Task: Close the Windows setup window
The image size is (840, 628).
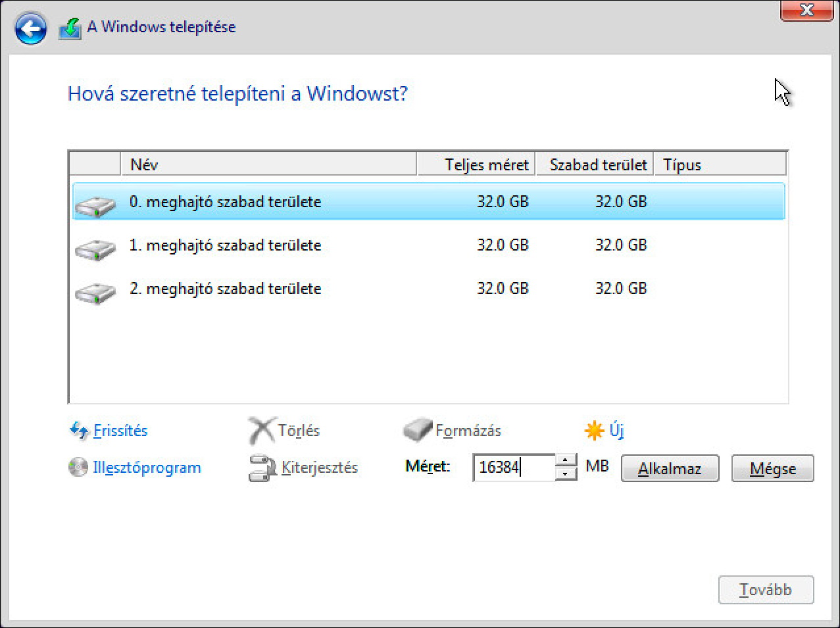Action: pyautogui.click(x=806, y=10)
